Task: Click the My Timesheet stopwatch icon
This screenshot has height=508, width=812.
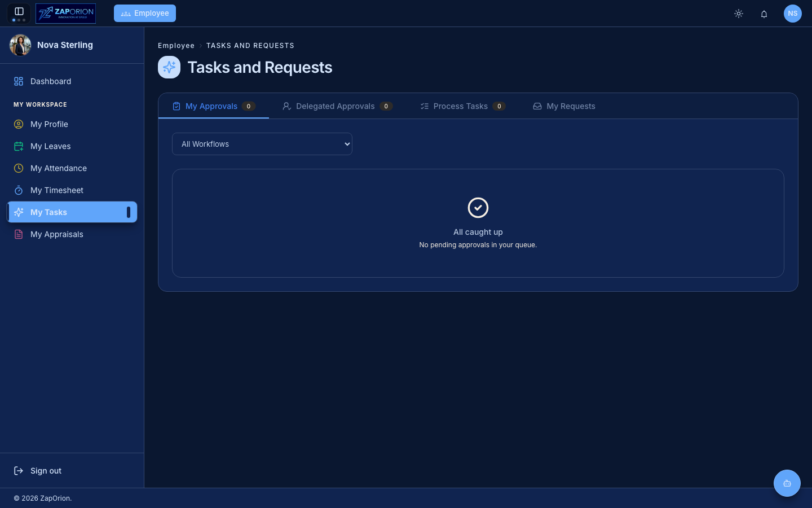Action: tap(19, 190)
